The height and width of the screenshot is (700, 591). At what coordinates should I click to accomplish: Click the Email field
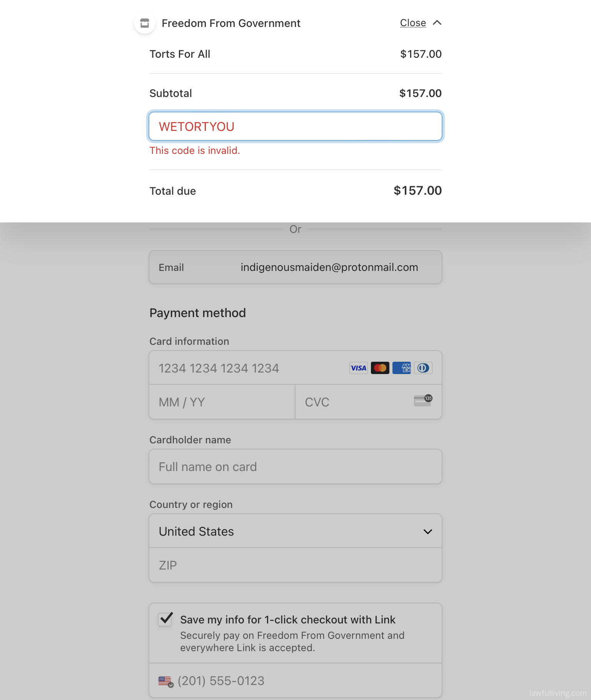point(295,267)
